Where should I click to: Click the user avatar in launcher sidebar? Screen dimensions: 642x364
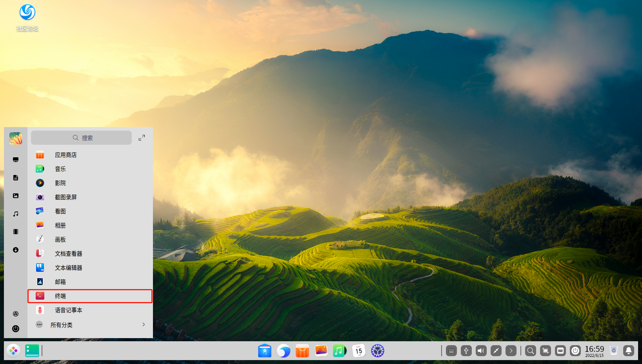(x=16, y=138)
